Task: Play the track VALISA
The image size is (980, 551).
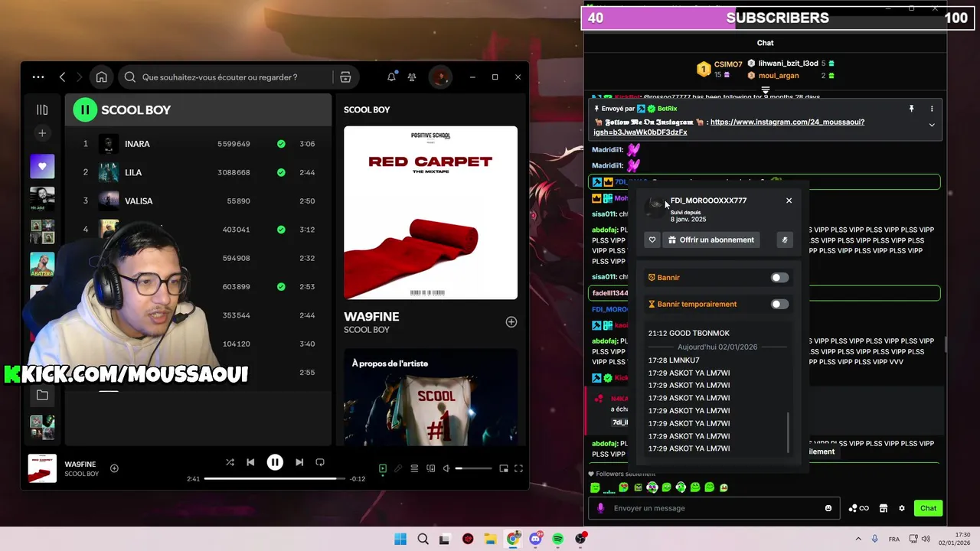Action: pos(139,201)
